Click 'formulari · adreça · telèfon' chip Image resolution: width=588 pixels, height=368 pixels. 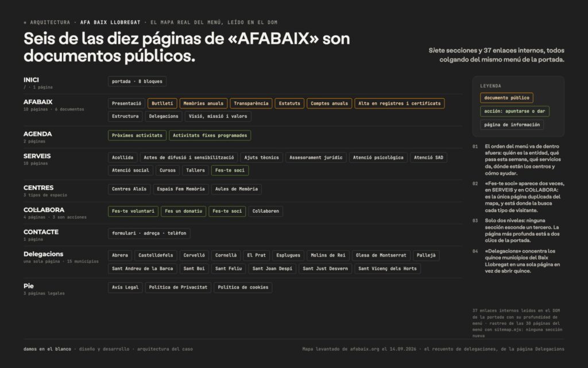149,233
